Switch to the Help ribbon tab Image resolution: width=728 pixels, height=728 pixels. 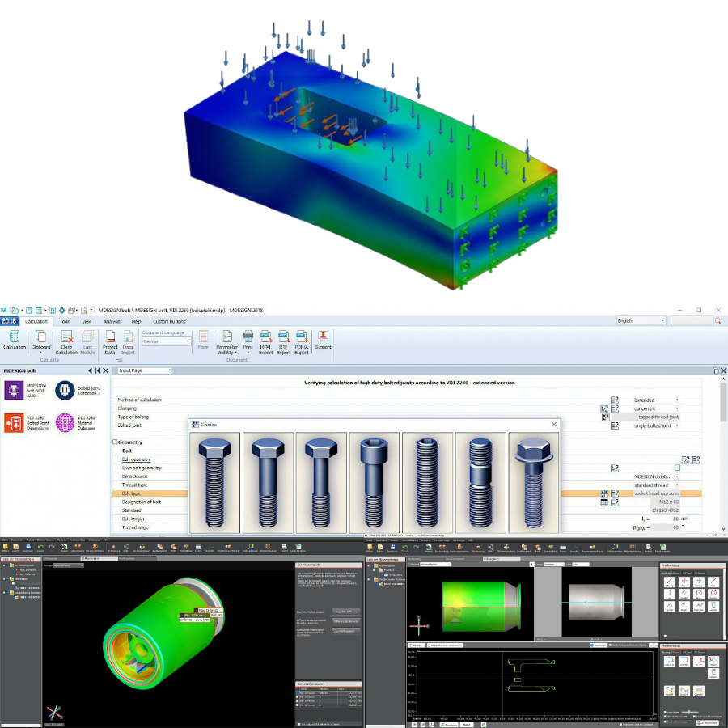[136, 321]
